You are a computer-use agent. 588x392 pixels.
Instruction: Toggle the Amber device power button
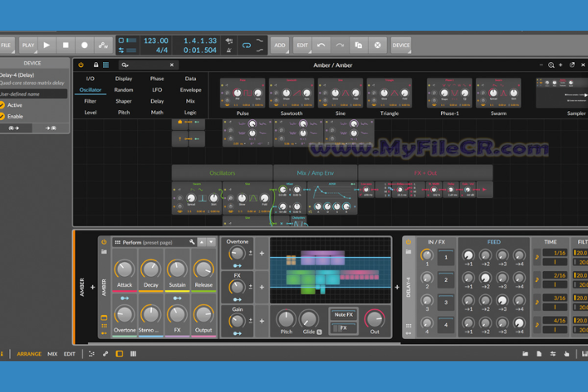point(104,242)
